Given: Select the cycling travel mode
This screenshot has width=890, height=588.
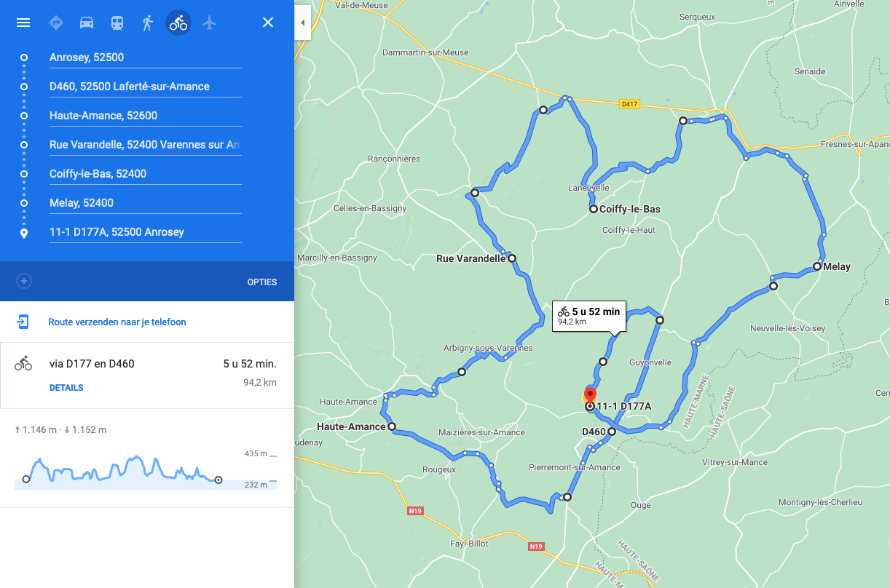Looking at the screenshot, I should click(x=178, y=23).
